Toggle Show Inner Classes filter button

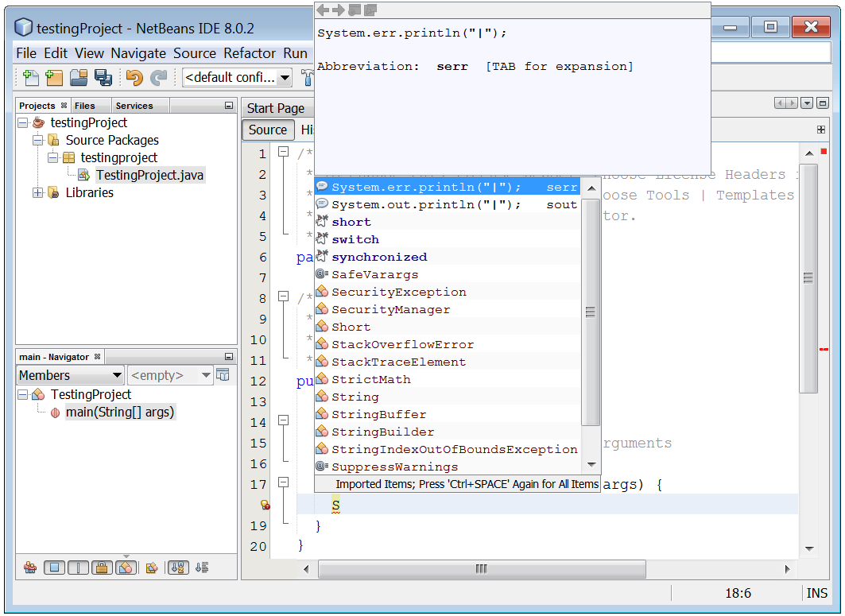pyautogui.click(x=126, y=568)
